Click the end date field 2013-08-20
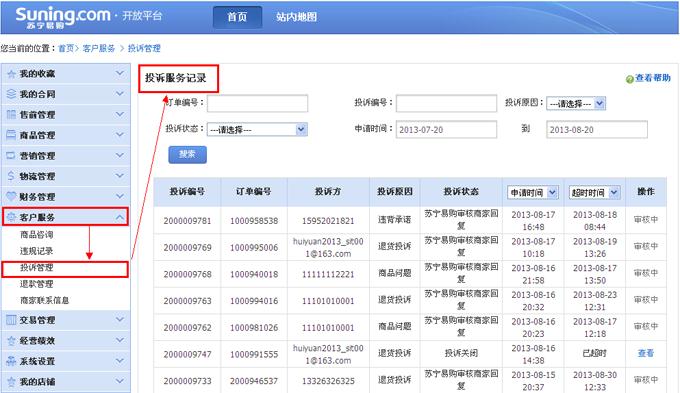 click(597, 129)
